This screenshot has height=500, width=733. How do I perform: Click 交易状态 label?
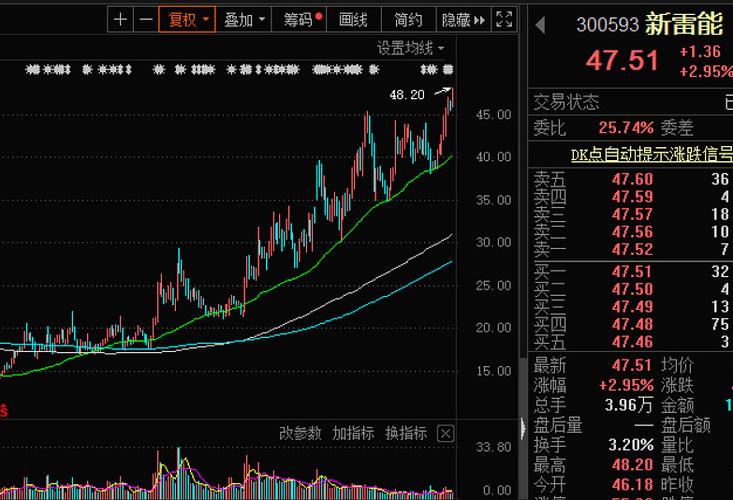coord(566,102)
